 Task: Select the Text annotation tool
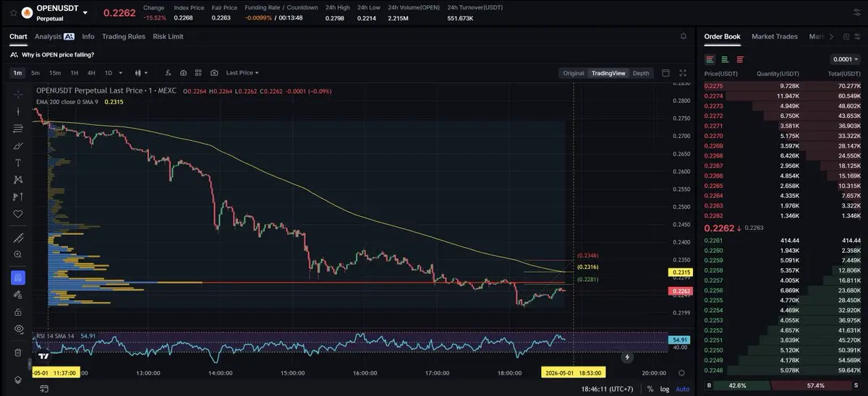click(18, 163)
